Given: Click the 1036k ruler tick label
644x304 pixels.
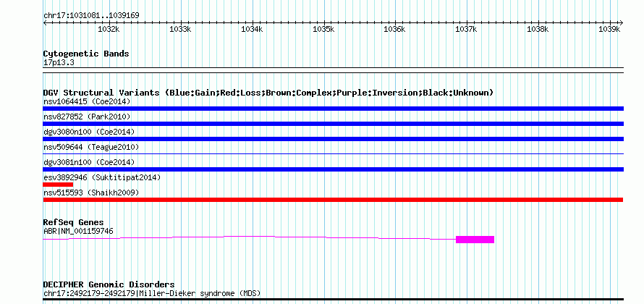Looking at the screenshot, I should (394, 29).
